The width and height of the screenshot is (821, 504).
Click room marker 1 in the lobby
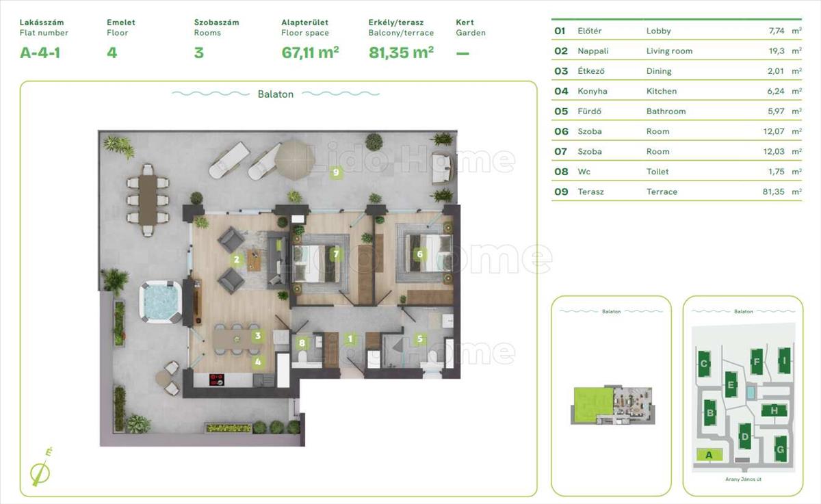click(x=350, y=338)
